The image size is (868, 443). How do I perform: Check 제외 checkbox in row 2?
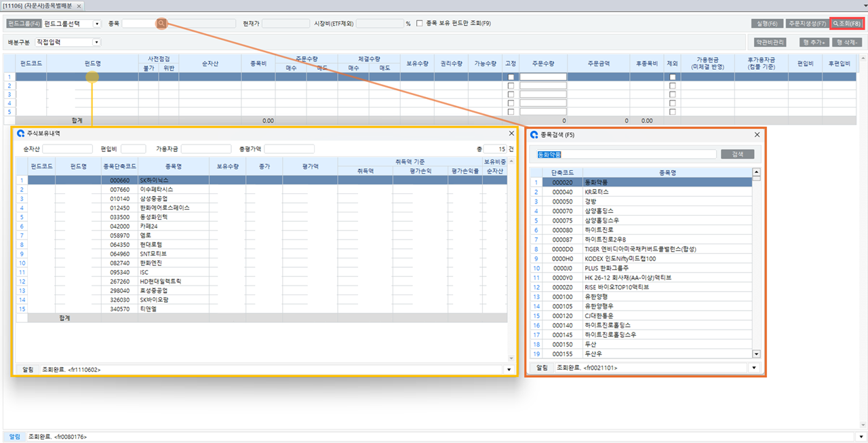(672, 85)
